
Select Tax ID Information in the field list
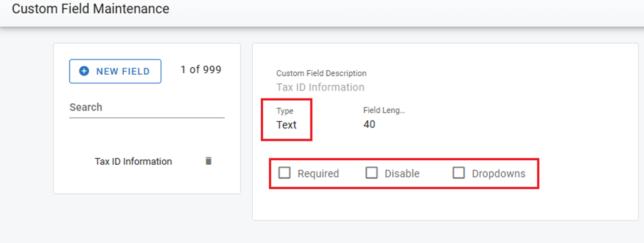pyautogui.click(x=134, y=162)
